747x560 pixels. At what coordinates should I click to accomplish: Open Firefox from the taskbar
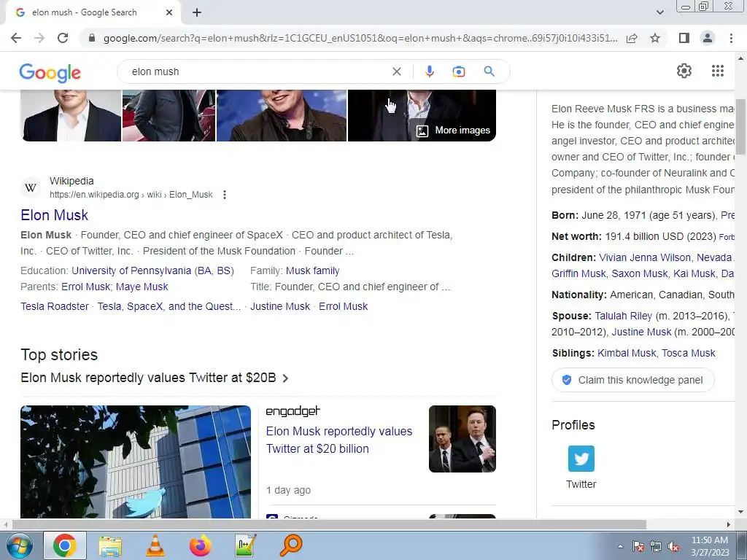(x=200, y=545)
